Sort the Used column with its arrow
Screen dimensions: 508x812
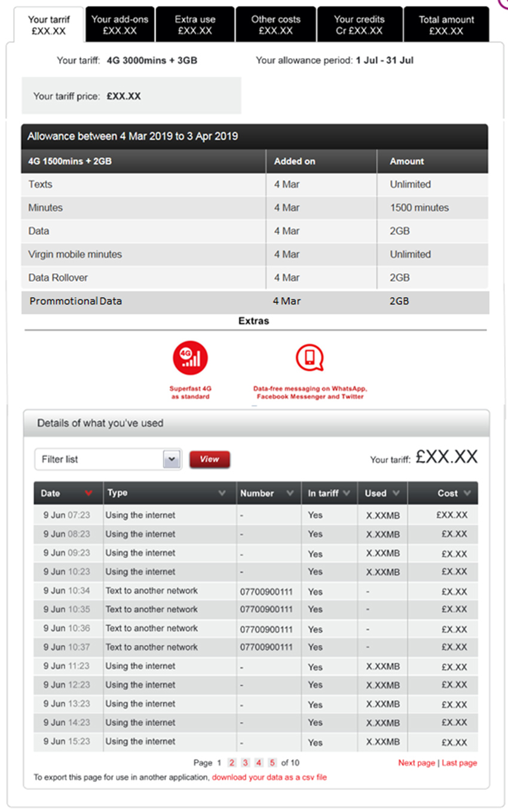pos(396,493)
